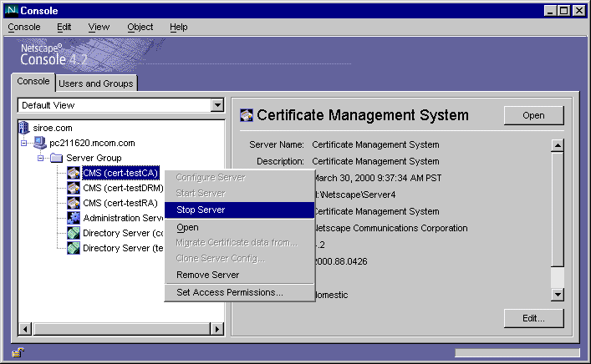
Task: Click the Edit... button
Action: 533,318
